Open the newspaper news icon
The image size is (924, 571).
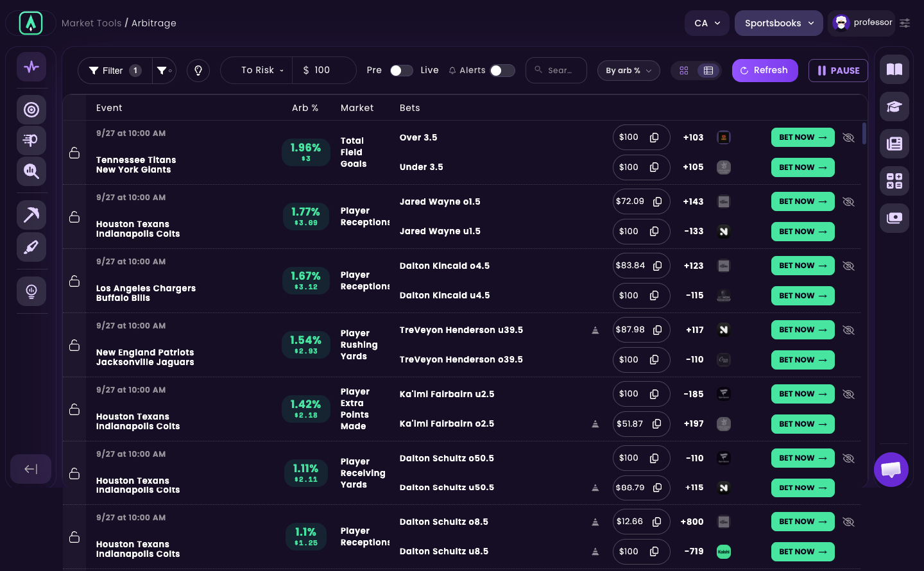pyautogui.click(x=894, y=144)
